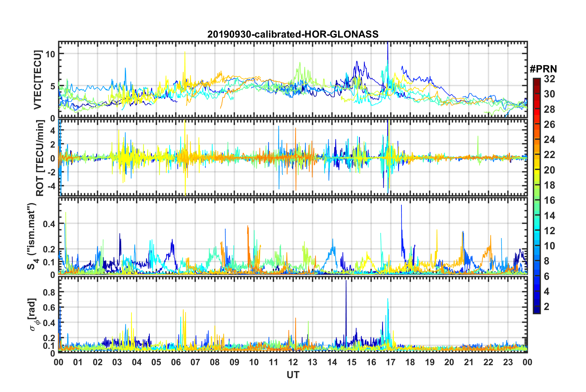Click the PRN rainbow colorbar

coord(536,196)
